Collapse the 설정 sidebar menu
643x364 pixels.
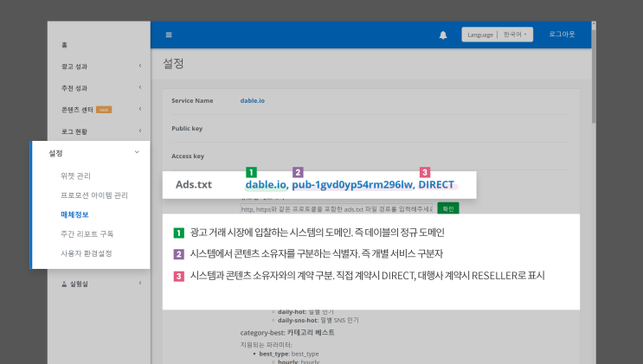93,153
